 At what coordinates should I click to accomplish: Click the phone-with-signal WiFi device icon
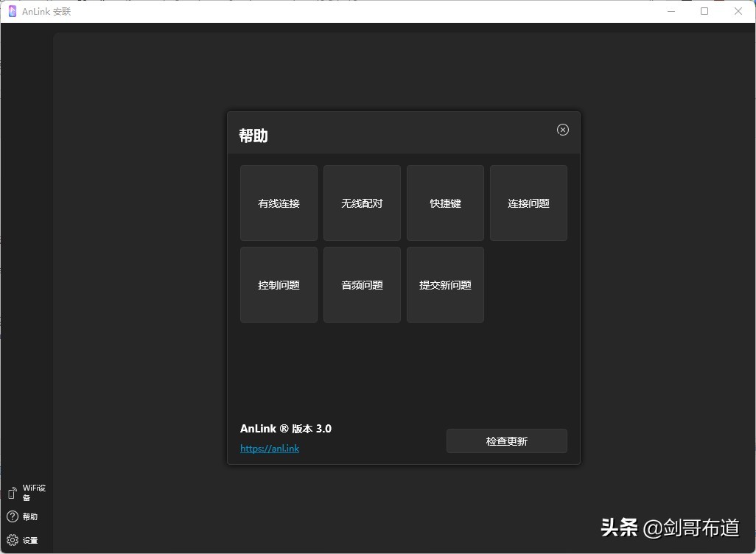tap(11, 491)
